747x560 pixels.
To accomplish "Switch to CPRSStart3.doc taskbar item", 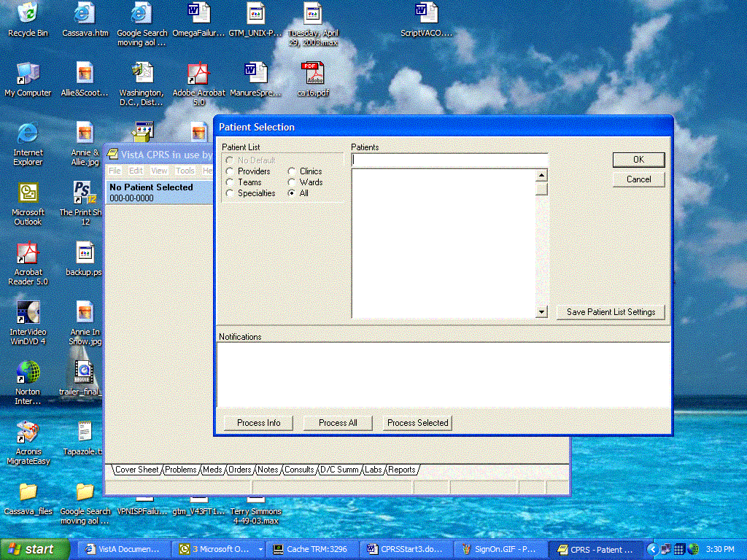I will coord(406,549).
